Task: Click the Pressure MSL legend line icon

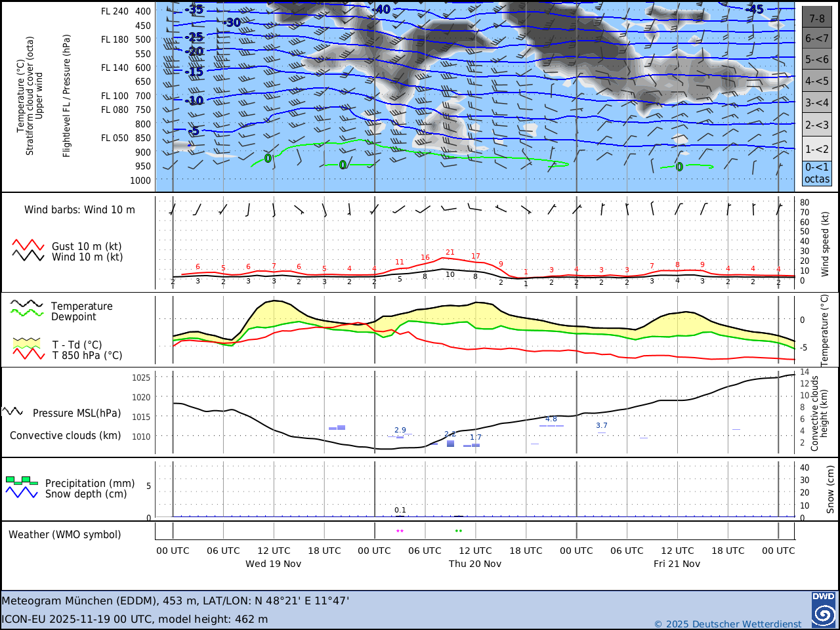Action: point(13,412)
